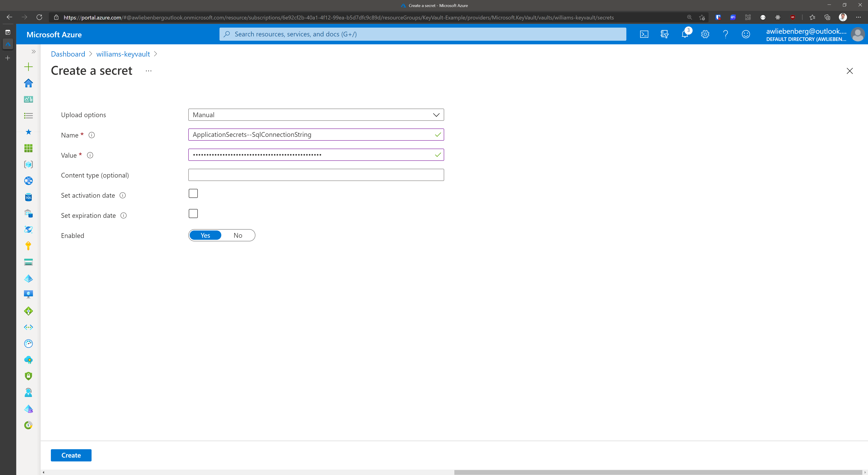Open All resources green grid icon
868x475 pixels.
pos(28,148)
